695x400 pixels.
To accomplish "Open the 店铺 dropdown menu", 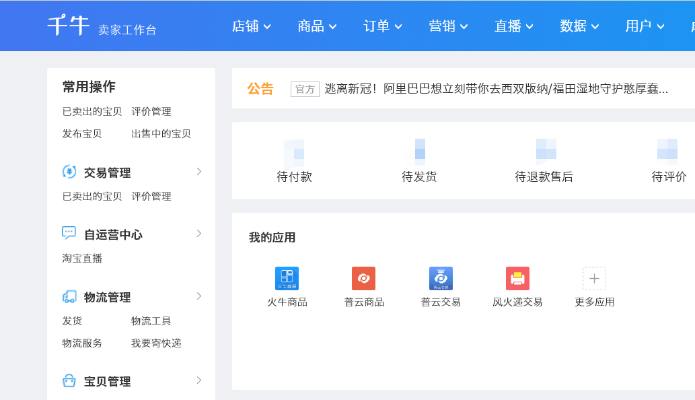I will click(x=251, y=26).
